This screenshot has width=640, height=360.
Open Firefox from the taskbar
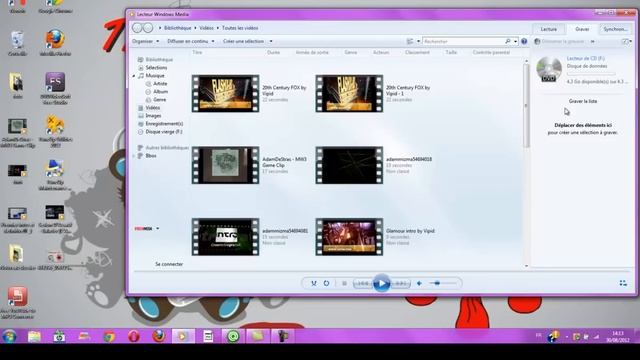(158, 336)
